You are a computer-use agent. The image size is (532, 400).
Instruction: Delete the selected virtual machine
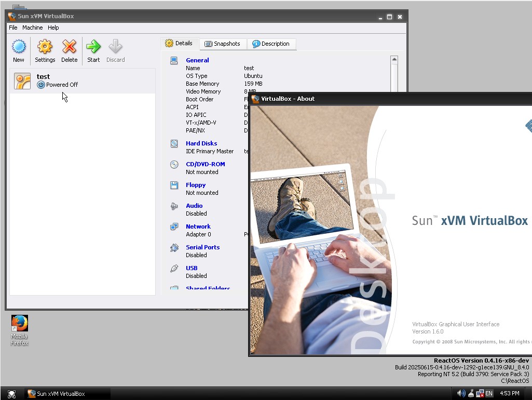[69, 51]
